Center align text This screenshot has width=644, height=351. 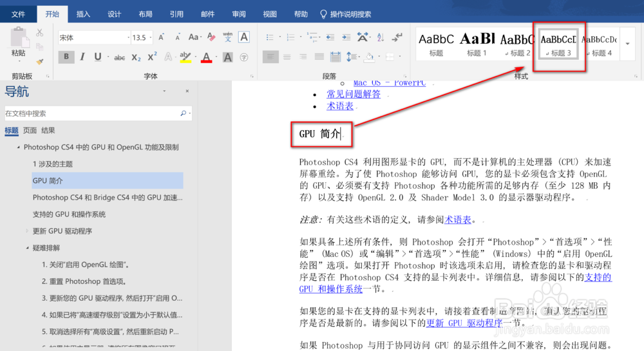[287, 57]
